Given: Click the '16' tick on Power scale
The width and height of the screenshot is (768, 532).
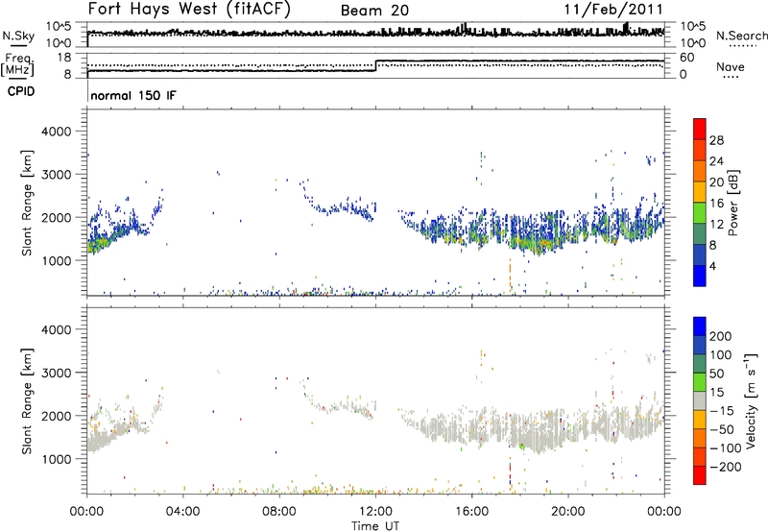Looking at the screenshot, I should click(x=716, y=204).
